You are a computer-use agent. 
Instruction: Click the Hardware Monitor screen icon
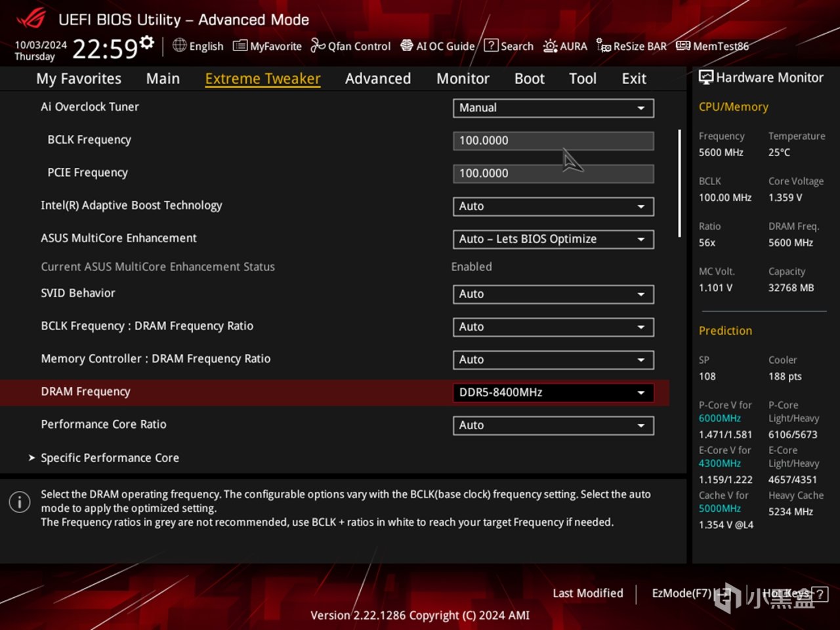(706, 77)
